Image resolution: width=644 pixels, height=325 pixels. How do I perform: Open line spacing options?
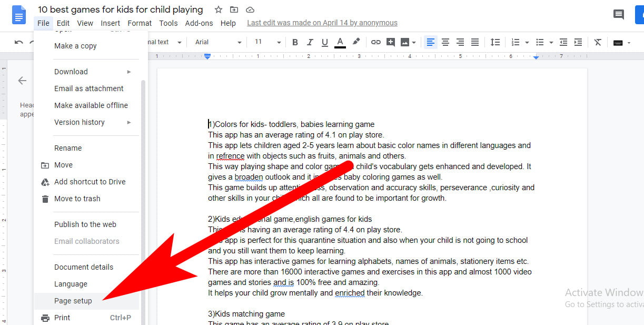coord(495,42)
